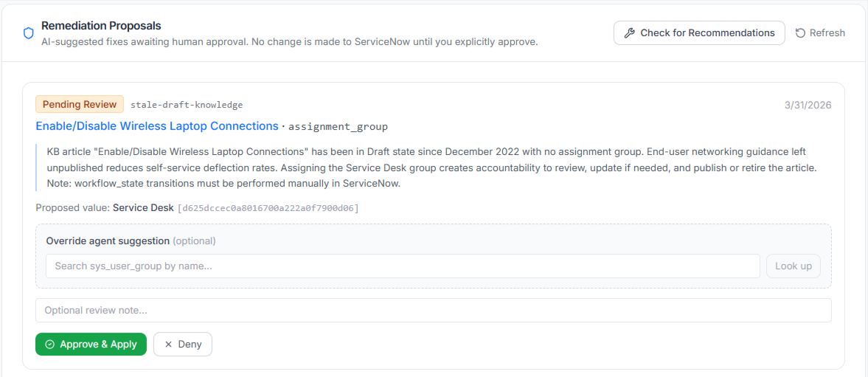Click the Service Desk sys_id in brackets
The width and height of the screenshot is (868, 377).
(268, 208)
